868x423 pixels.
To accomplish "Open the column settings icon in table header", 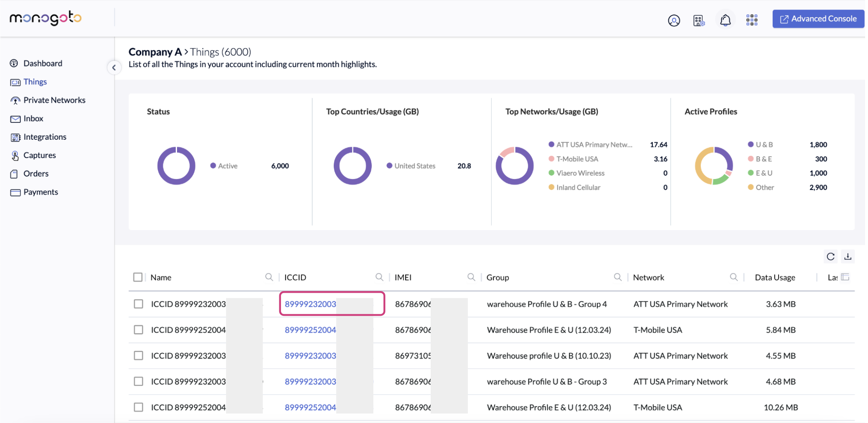I will [x=845, y=277].
